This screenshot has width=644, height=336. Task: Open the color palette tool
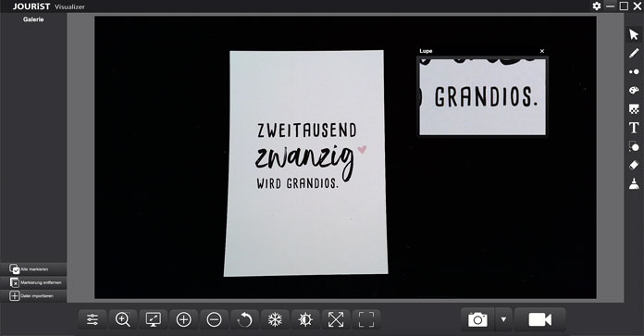coord(634,90)
